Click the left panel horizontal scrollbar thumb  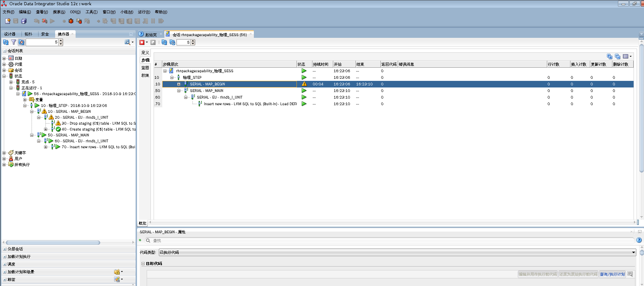(x=53, y=243)
